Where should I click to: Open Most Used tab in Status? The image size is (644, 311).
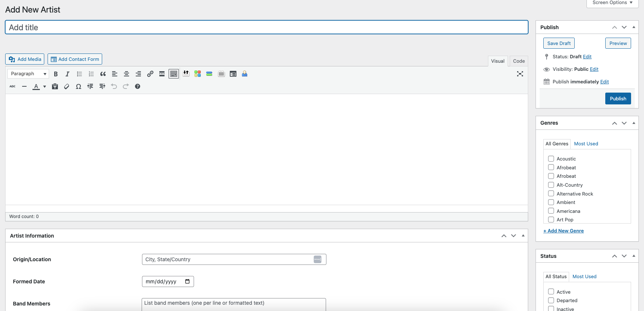[x=584, y=277]
